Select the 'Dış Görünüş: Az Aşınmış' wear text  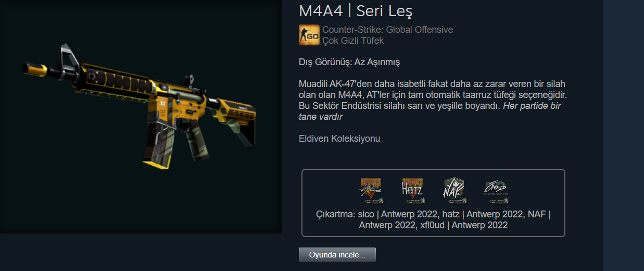(349, 62)
